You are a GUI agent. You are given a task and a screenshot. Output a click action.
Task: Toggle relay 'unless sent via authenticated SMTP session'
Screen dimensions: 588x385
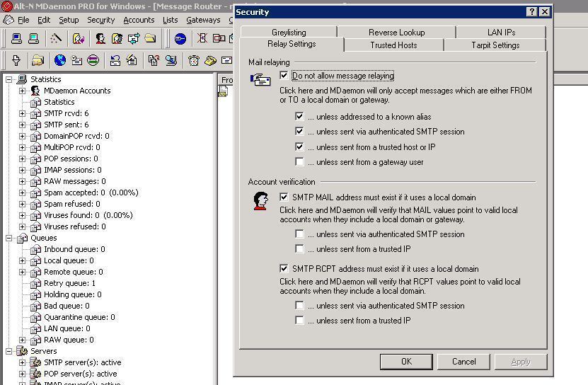pyautogui.click(x=299, y=132)
